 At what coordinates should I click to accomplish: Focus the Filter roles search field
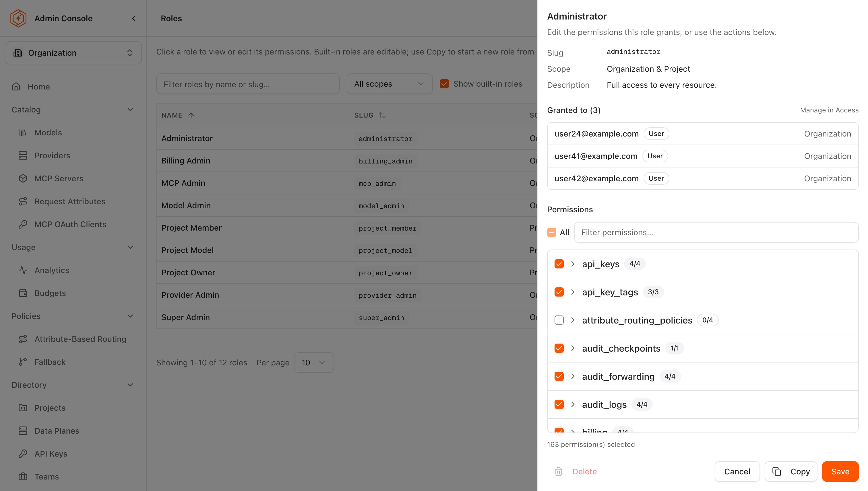coord(248,84)
